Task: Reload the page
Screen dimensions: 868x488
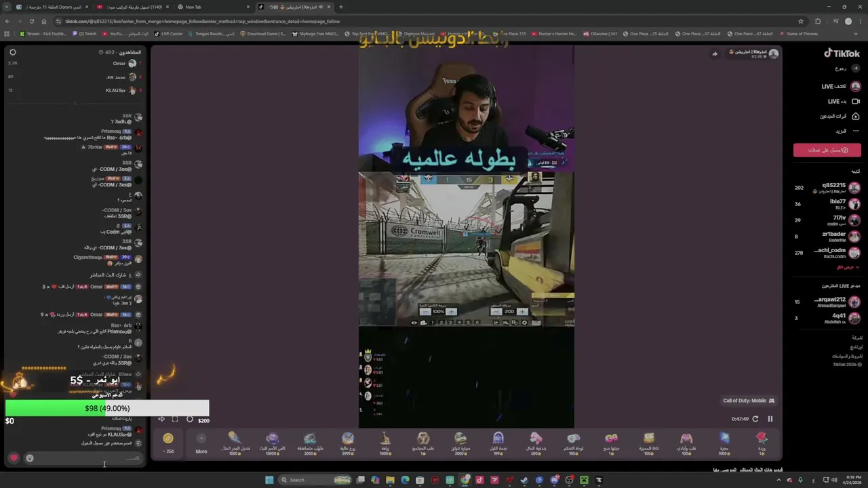Action: (31, 21)
